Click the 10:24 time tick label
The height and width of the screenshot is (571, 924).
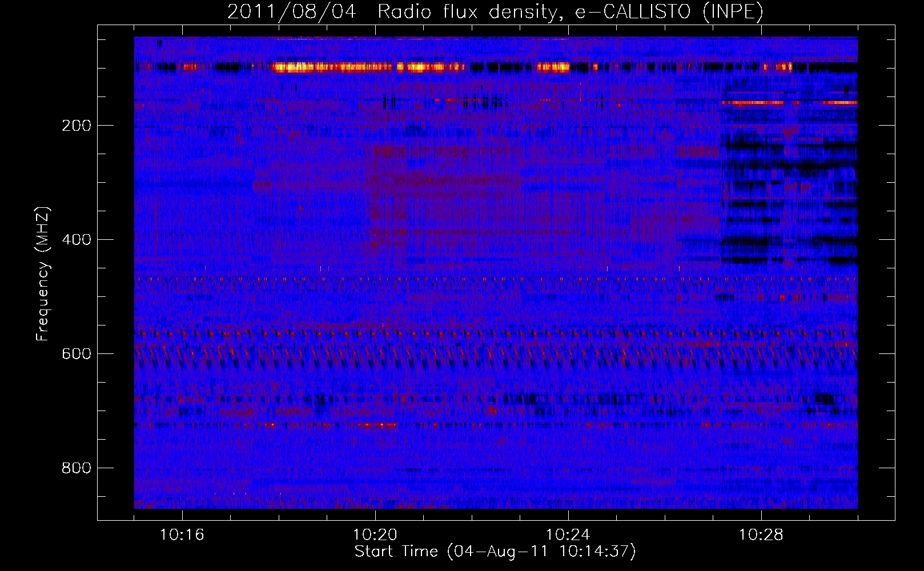(568, 535)
